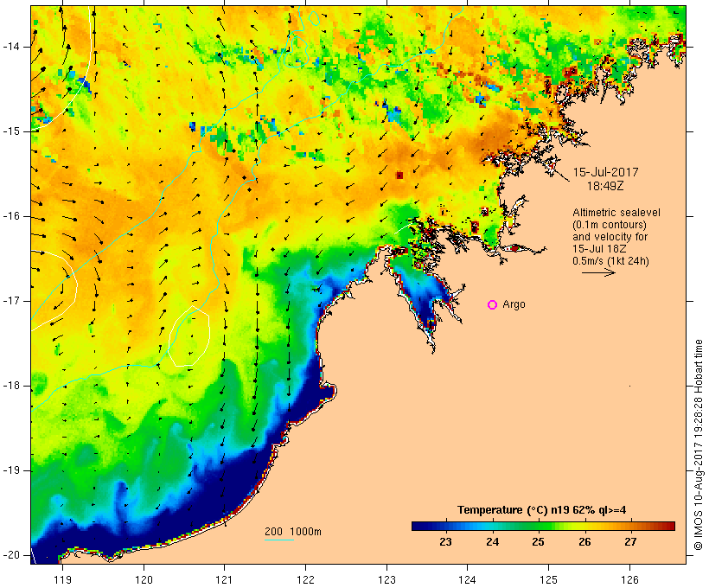Viewport: 709px width, 588px height.
Task: Click the 'and velocity for' legend line
Action: point(610,237)
